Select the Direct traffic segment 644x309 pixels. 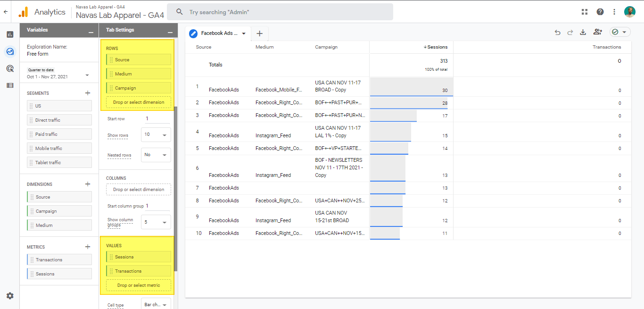point(59,120)
